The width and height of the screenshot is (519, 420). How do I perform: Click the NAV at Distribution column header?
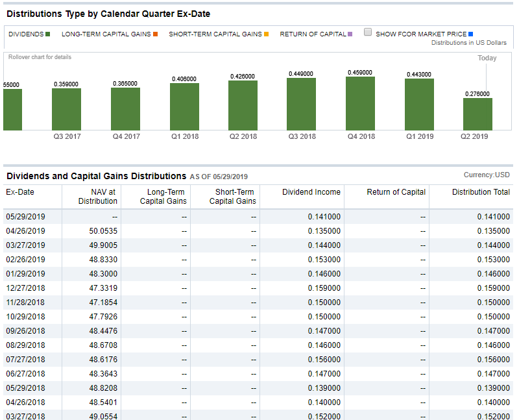98,197
